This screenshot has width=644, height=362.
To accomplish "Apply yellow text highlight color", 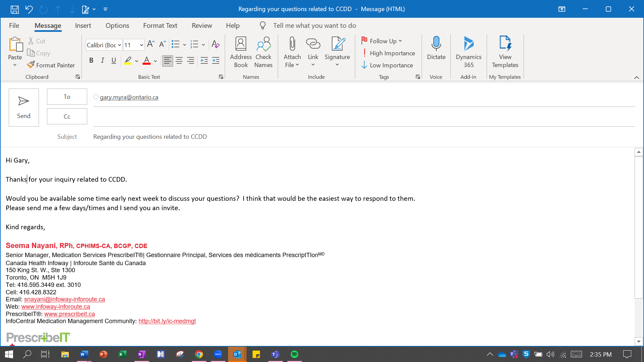I will pyautogui.click(x=128, y=61).
